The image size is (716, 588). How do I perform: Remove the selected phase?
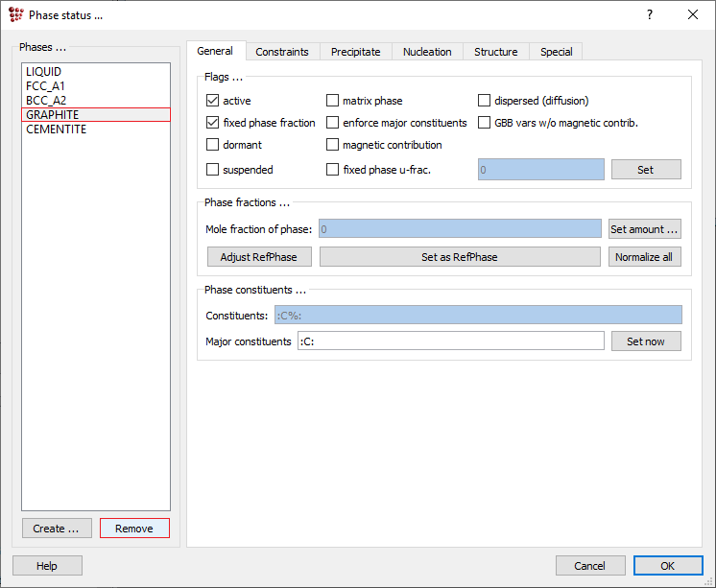(134, 529)
